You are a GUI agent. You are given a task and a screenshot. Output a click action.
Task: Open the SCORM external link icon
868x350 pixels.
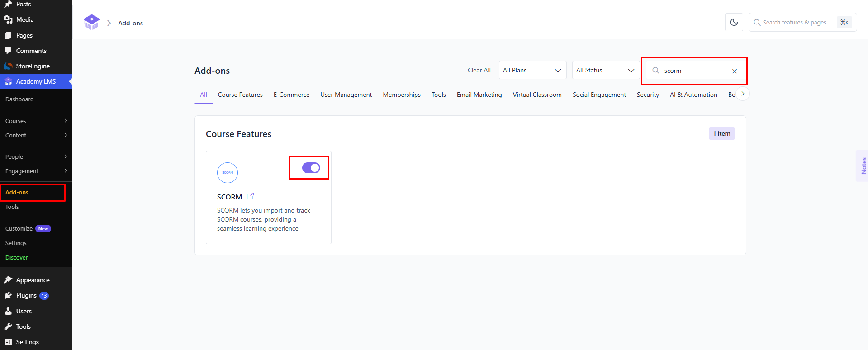pyautogui.click(x=250, y=196)
